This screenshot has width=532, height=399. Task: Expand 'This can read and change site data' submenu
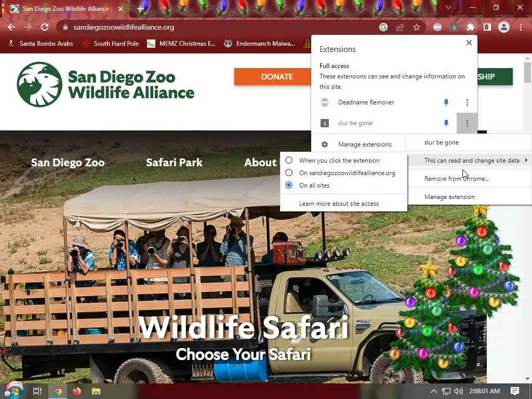tap(470, 161)
